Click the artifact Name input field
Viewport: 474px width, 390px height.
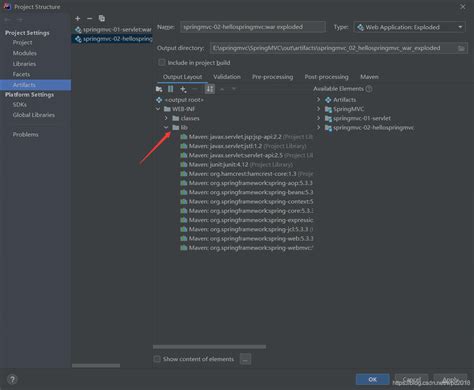[x=253, y=27]
